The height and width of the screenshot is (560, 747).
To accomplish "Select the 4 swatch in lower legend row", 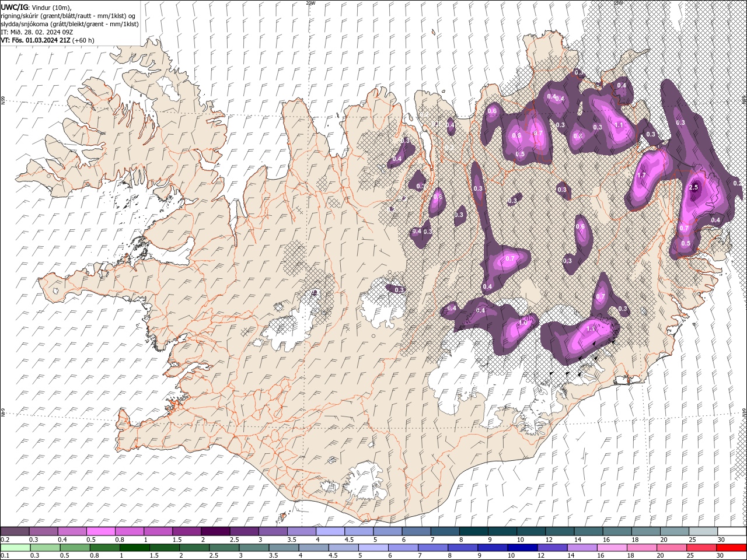I will click(314, 548).
